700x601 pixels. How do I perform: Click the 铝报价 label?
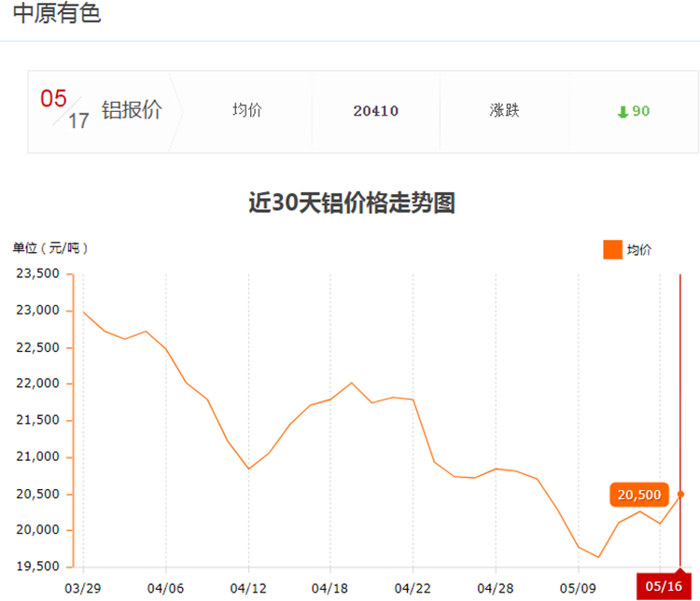(x=132, y=110)
